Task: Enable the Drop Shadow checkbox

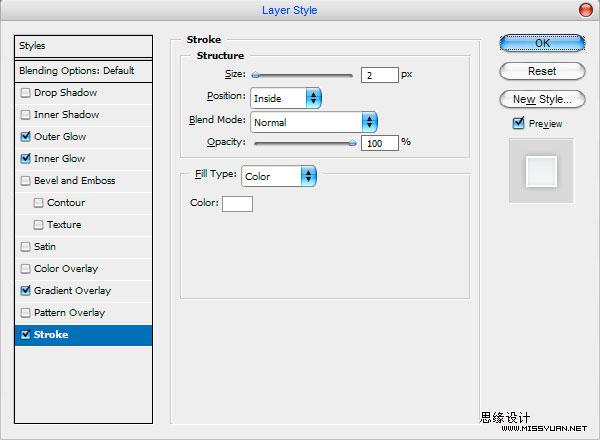Action: tap(25, 93)
